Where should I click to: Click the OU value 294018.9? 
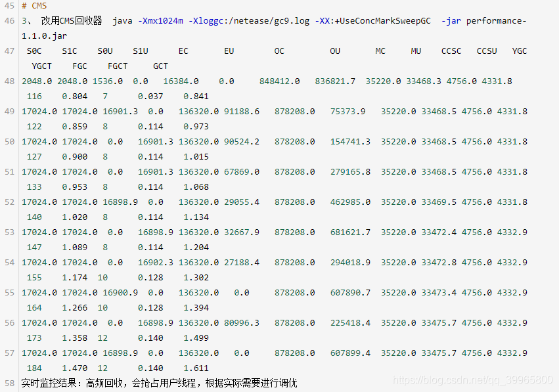[350, 263]
